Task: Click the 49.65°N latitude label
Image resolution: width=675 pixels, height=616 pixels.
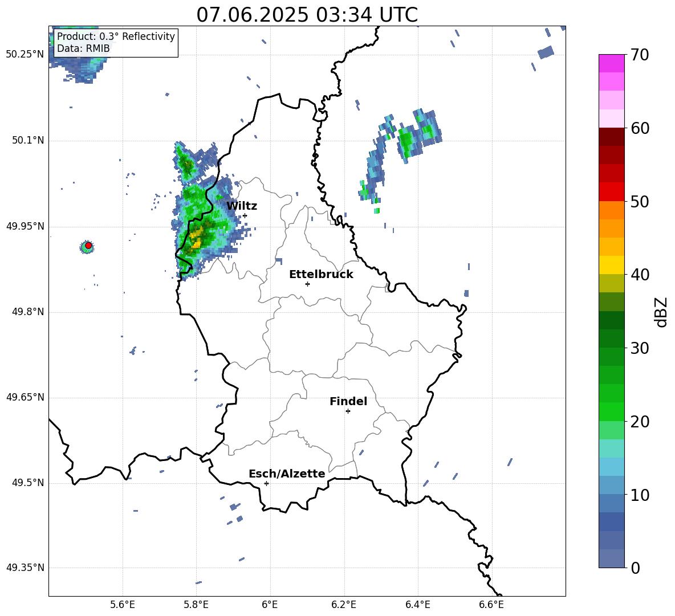Action: click(x=25, y=397)
